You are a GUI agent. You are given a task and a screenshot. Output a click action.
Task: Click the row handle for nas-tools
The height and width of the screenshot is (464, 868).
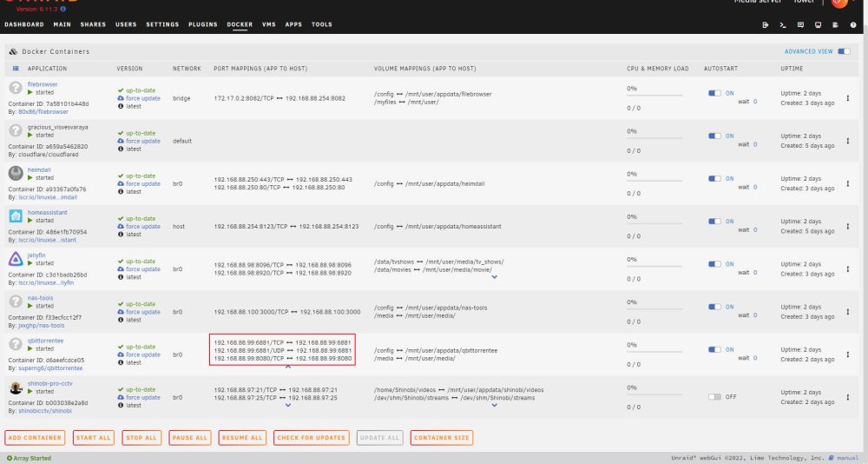pyautogui.click(x=847, y=312)
